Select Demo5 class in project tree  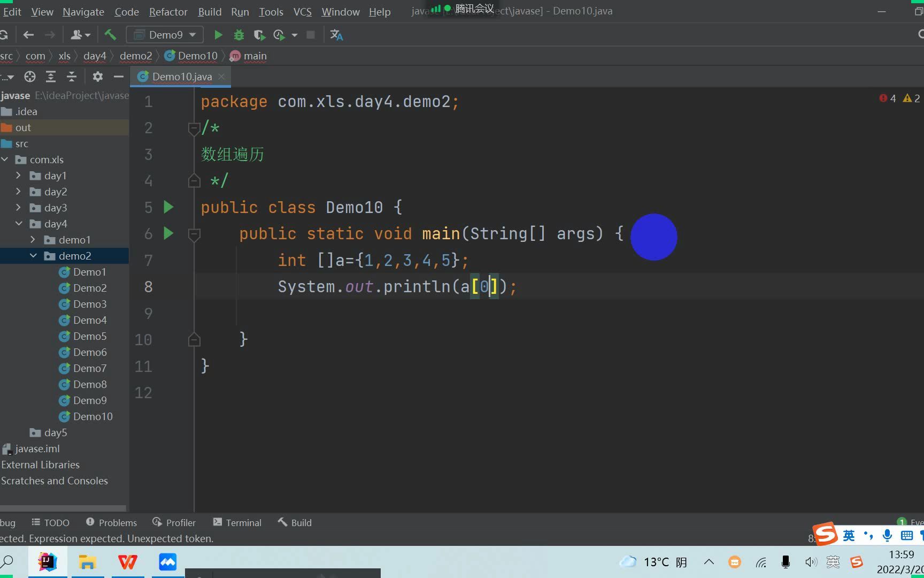83,336
